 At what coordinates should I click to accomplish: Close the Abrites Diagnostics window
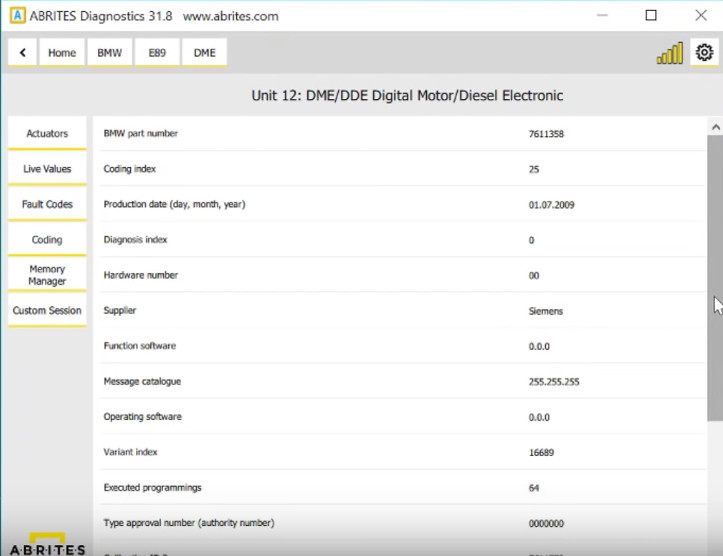click(701, 16)
